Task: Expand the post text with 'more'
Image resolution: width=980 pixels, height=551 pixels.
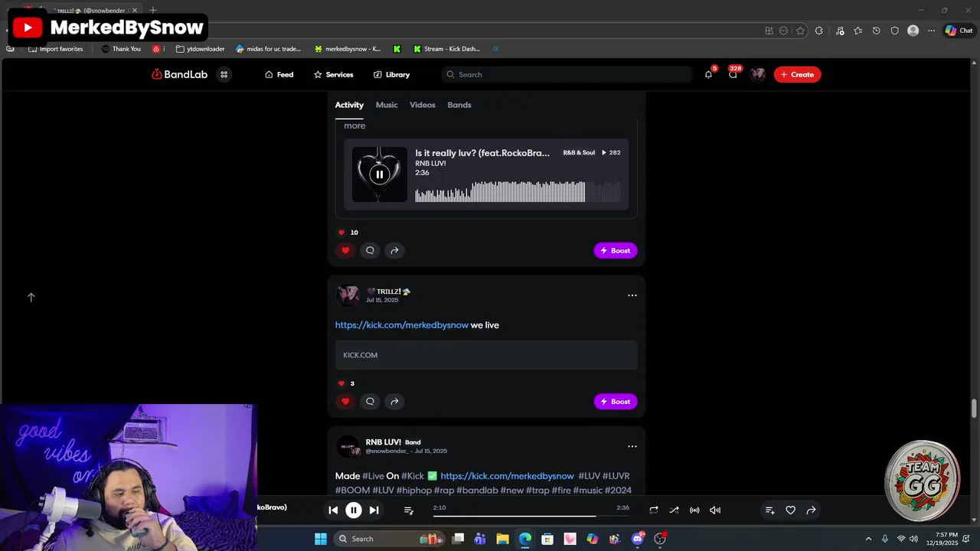Action: 354,126
